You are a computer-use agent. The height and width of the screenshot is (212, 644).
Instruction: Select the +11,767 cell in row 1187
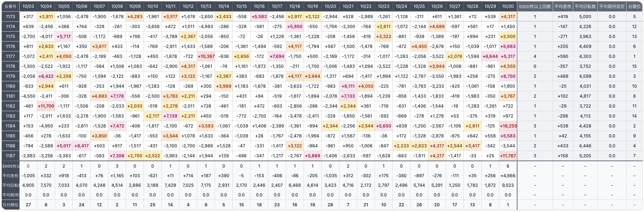[508, 156]
